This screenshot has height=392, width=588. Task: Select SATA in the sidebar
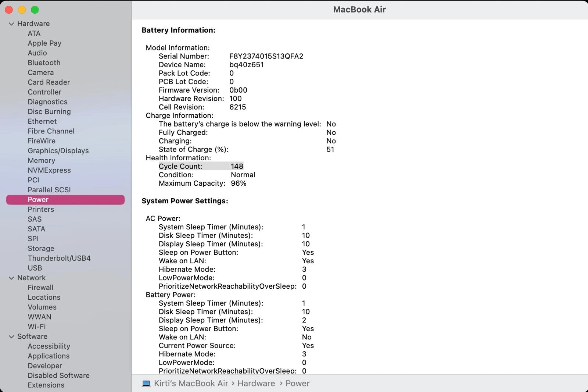[x=36, y=229]
